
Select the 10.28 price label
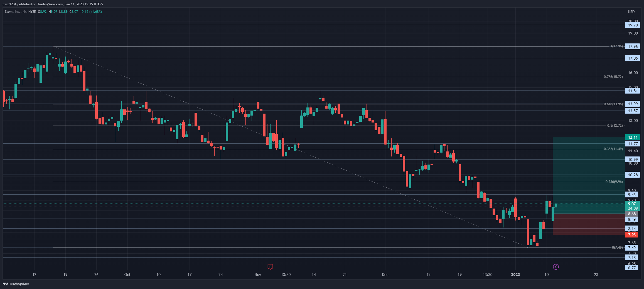coord(632,175)
